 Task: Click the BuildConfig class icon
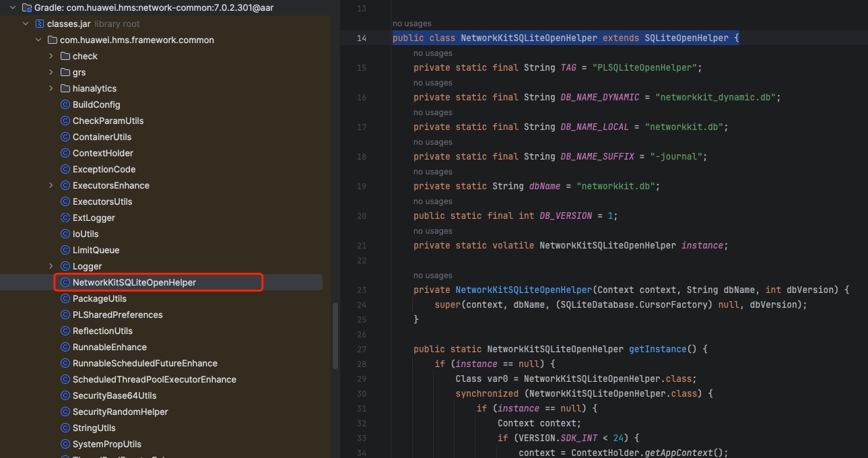pos(65,104)
